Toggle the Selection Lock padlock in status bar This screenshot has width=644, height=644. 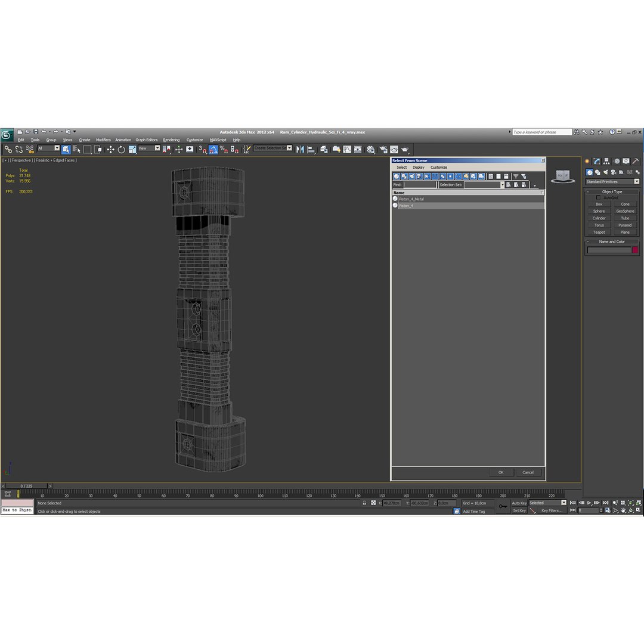364,503
